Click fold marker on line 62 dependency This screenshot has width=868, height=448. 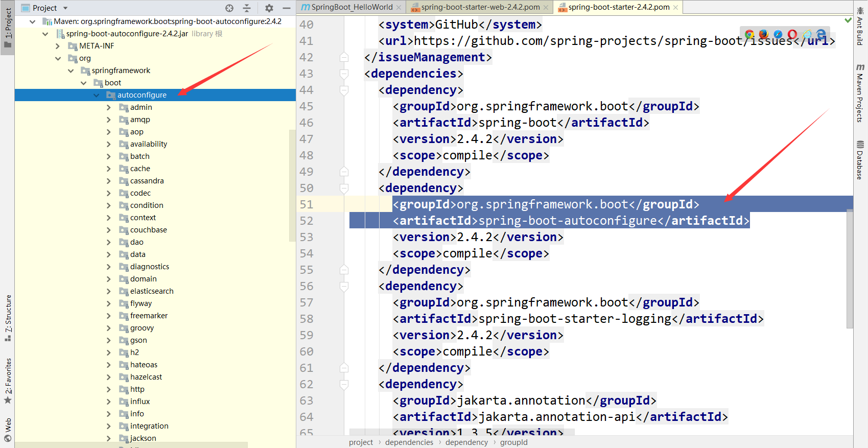click(x=344, y=384)
